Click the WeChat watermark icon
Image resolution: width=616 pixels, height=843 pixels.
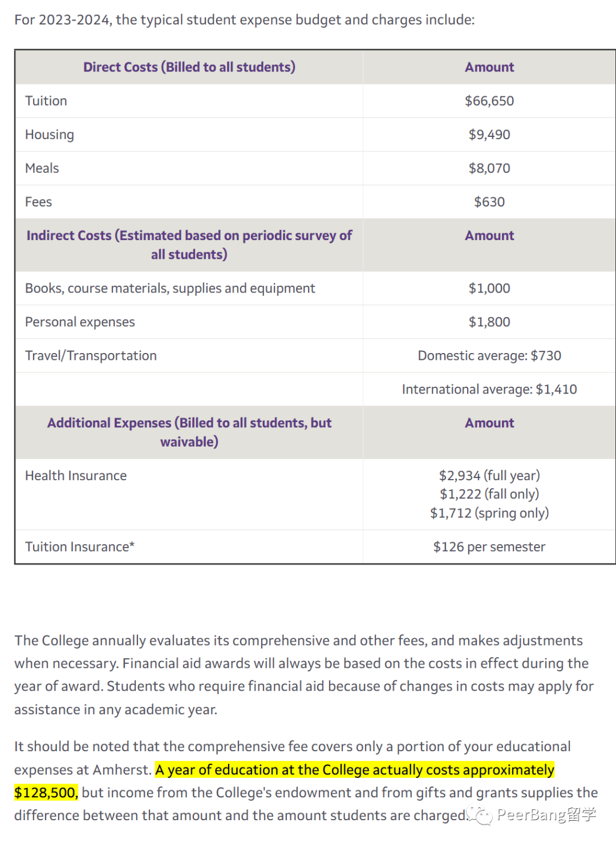click(479, 816)
